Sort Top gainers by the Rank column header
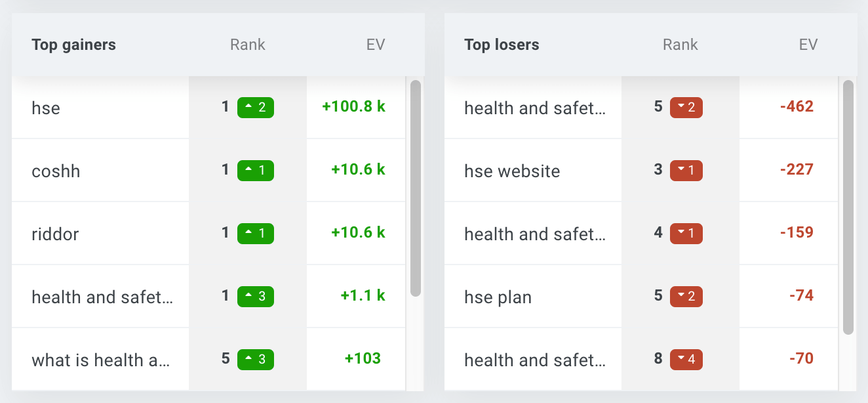 pyautogui.click(x=248, y=45)
